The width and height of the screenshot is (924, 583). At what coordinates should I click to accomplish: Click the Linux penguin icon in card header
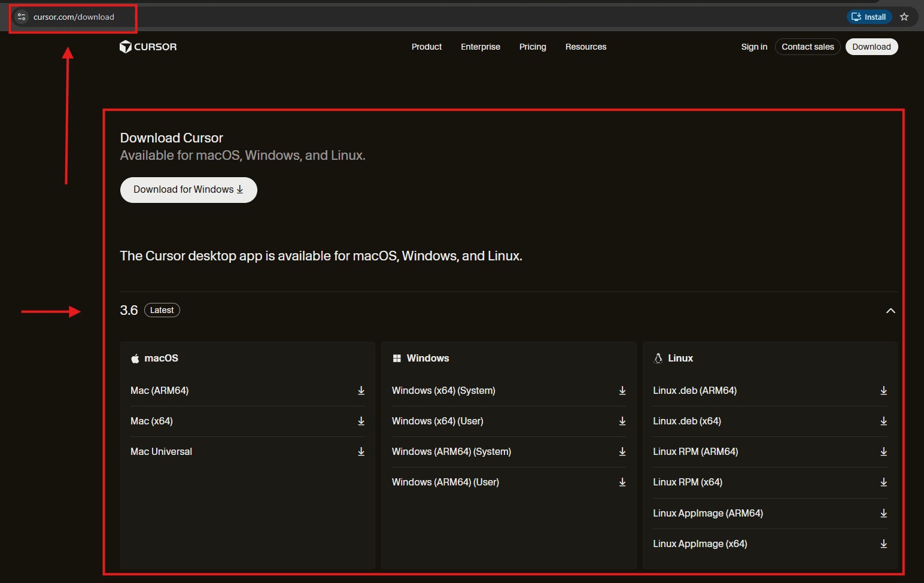point(658,358)
